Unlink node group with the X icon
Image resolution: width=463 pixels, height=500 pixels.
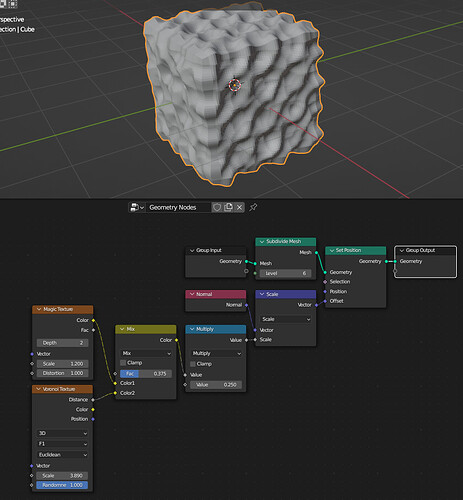click(239, 207)
